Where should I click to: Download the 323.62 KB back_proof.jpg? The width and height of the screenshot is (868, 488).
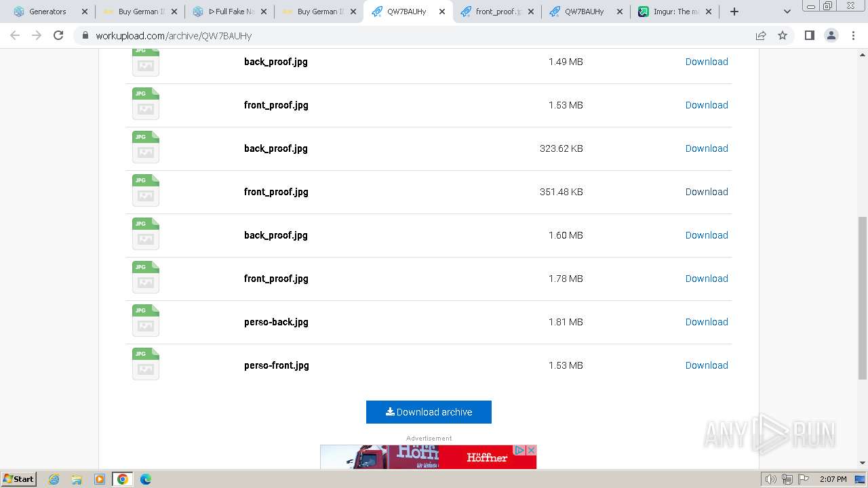pyautogui.click(x=707, y=148)
